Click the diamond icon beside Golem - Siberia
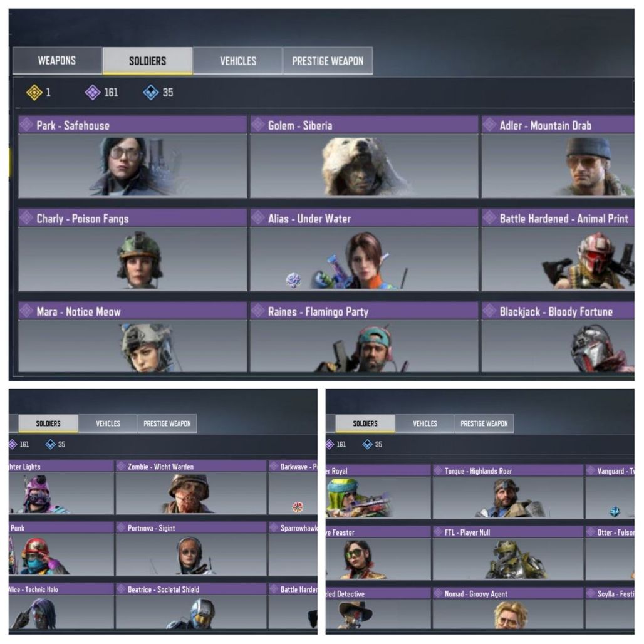This screenshot has height=644, width=644. click(258, 125)
